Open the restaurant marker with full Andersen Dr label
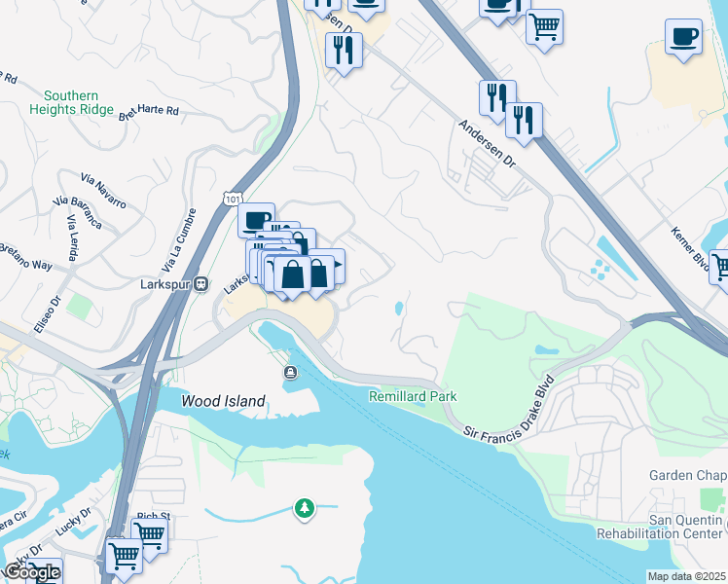 [x=524, y=122]
